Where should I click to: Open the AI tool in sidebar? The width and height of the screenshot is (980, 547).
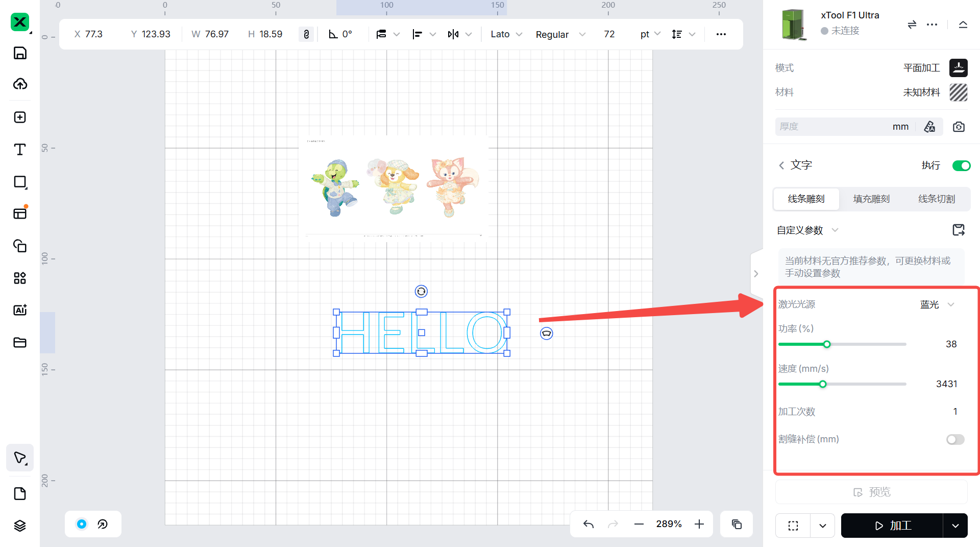coord(20,310)
